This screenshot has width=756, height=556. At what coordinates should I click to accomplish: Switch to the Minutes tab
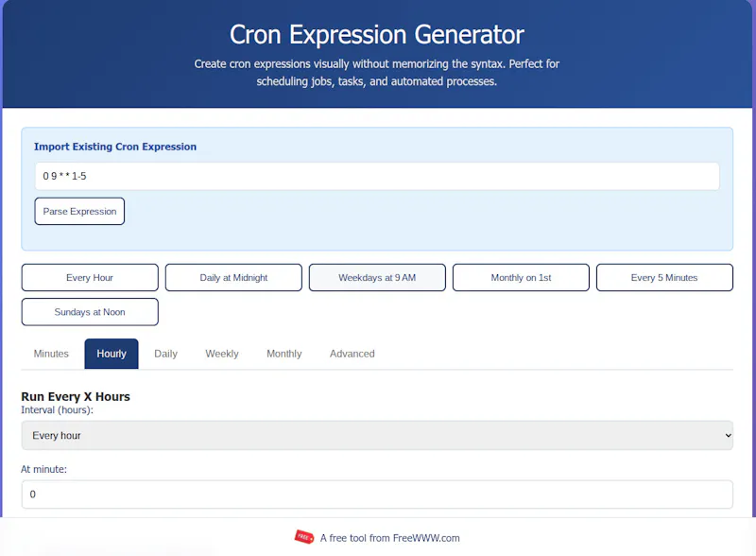point(51,354)
